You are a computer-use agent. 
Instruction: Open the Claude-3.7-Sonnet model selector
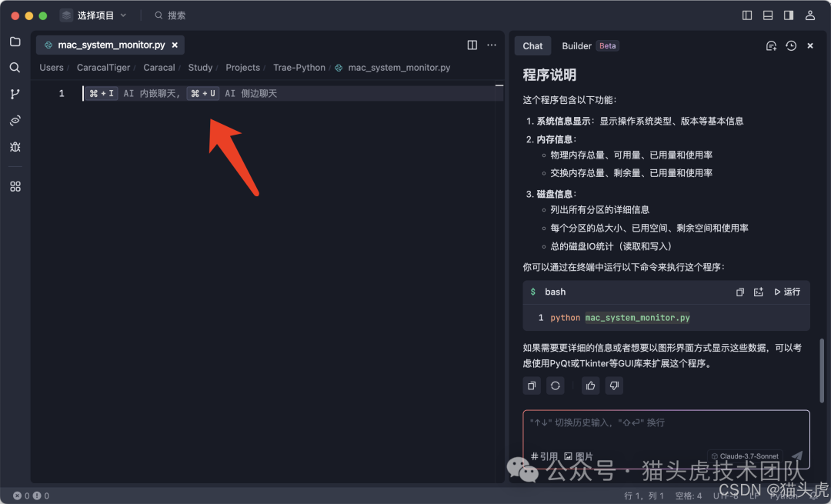point(745,456)
